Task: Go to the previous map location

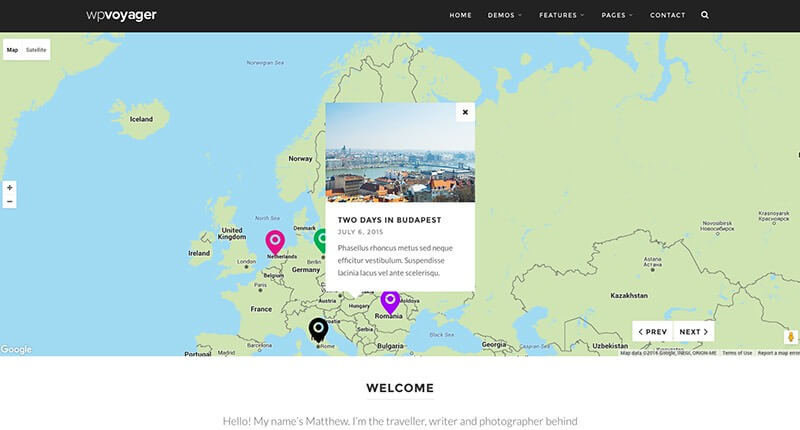Action: tap(652, 331)
